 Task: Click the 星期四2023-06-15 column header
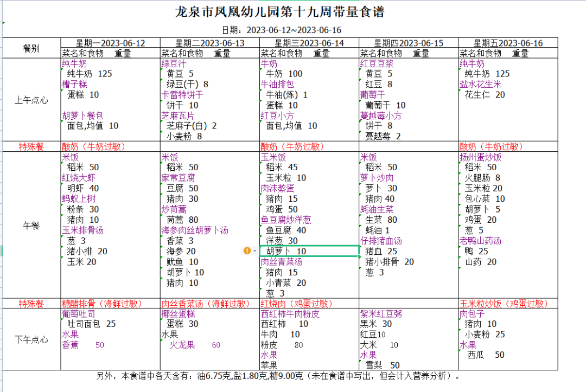(409, 43)
